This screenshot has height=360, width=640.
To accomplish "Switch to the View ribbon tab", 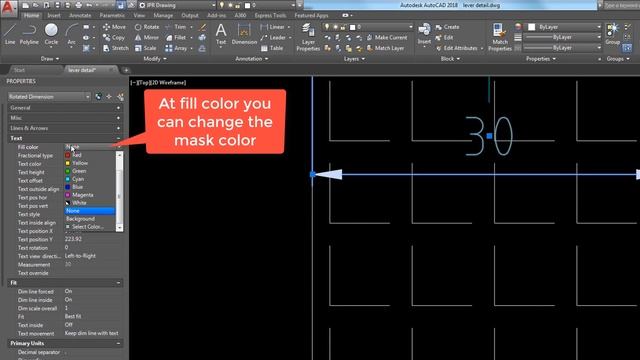I will tap(139, 16).
